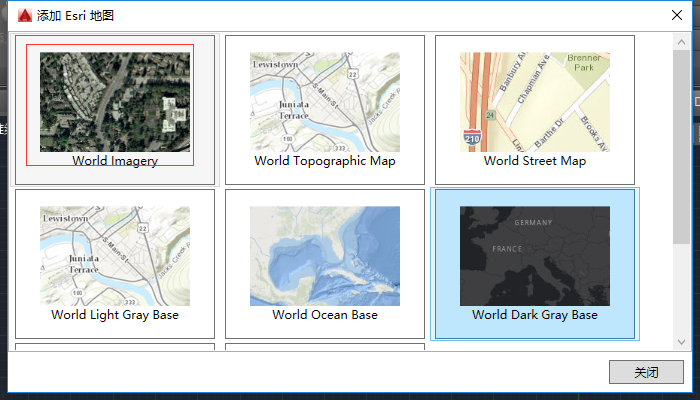The image size is (700, 400).
Task: Click the red AutoCAD icon in title bar
Action: pos(25,15)
